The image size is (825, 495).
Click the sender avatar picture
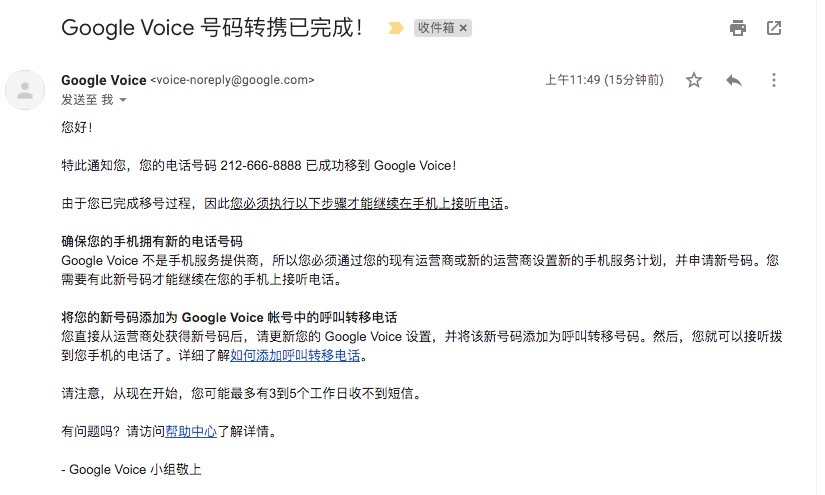(25, 90)
